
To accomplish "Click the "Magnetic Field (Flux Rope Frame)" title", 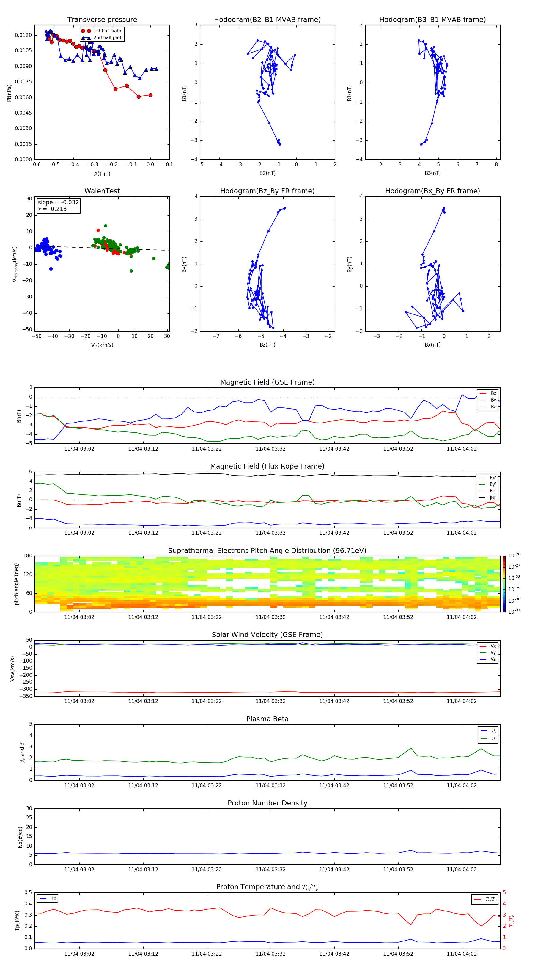I will 267,467.
